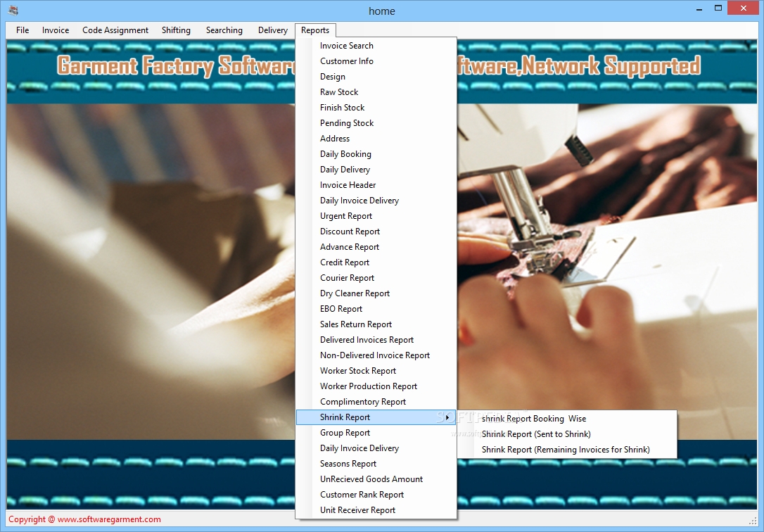Open the Design report
This screenshot has width=764, height=532.
tap(376, 77)
